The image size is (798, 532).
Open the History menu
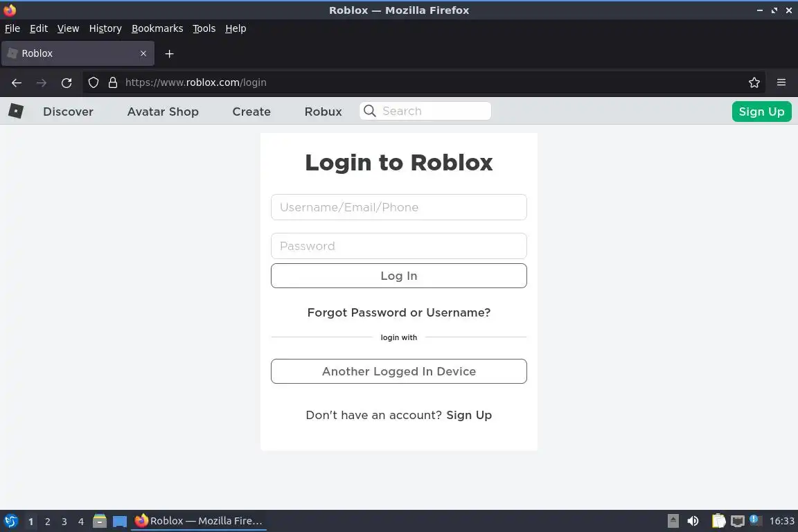click(105, 28)
